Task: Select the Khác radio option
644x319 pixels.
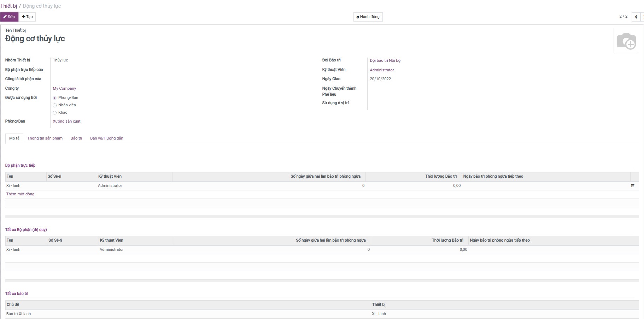Action: tap(54, 113)
